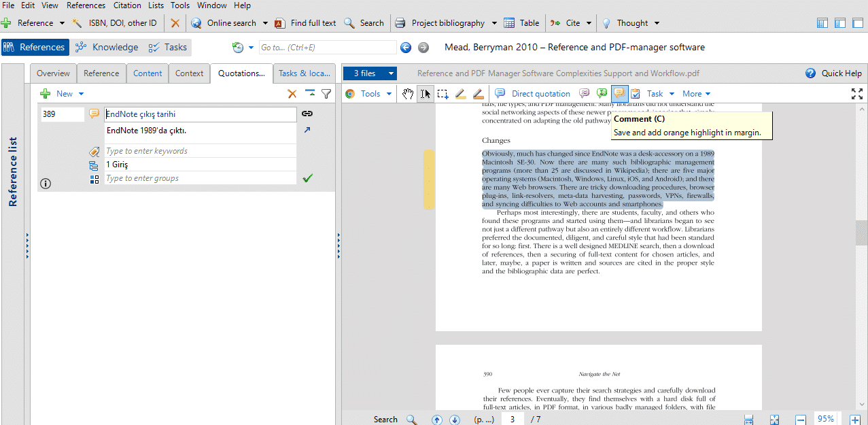Open Quick Help
The image size is (868, 425).
pos(834,73)
